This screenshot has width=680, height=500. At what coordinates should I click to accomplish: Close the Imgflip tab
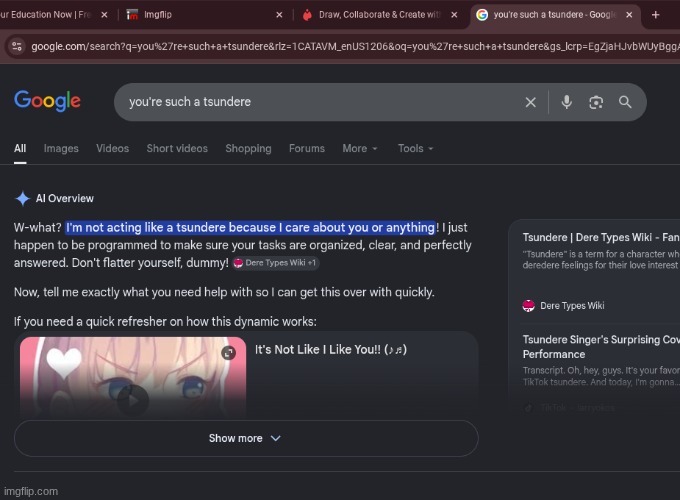tap(279, 15)
